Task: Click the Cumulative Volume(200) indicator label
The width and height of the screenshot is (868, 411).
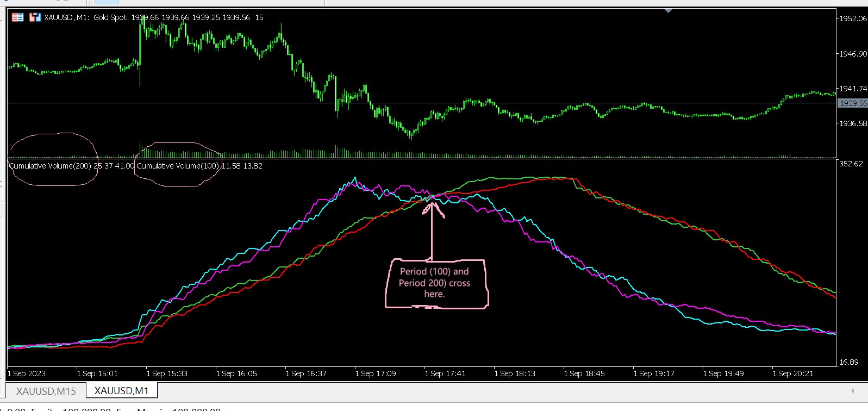Action: (x=50, y=166)
